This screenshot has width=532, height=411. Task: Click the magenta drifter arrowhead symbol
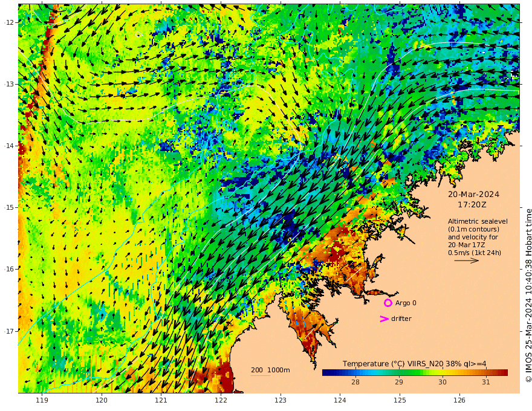[x=384, y=319]
